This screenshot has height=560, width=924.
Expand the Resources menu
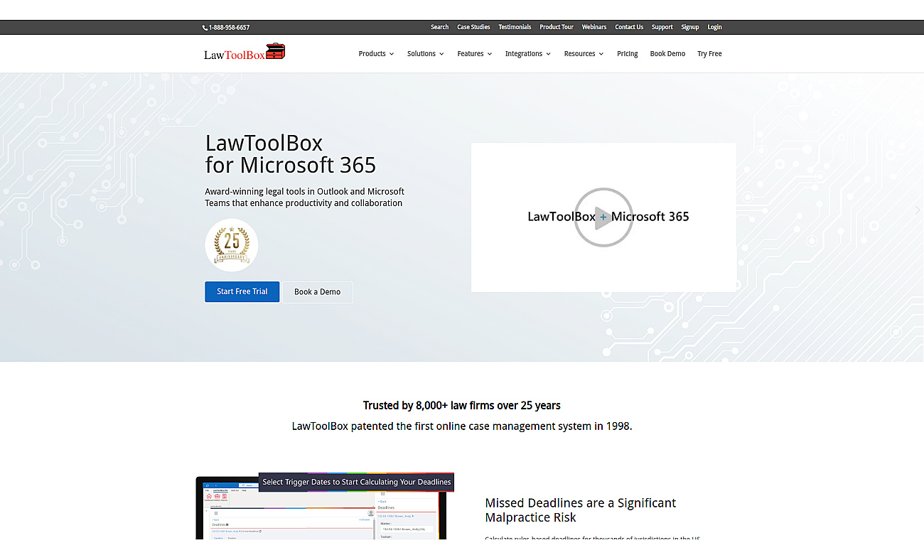pyautogui.click(x=584, y=54)
